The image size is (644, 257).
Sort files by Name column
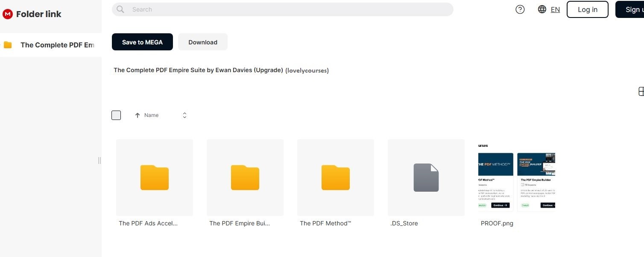pyautogui.click(x=151, y=115)
